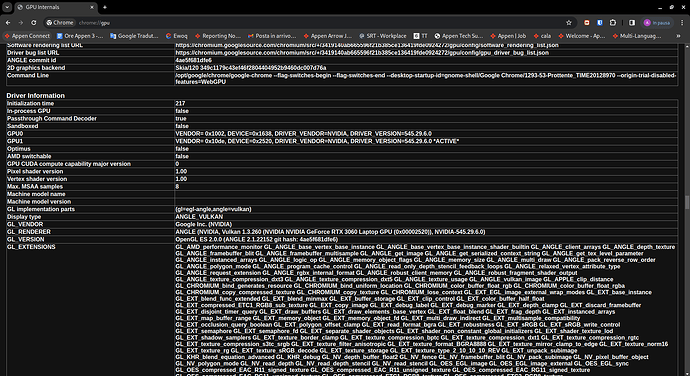Click the GL_VERSION OpenGL ES 2.0.0 value

click(x=257, y=240)
